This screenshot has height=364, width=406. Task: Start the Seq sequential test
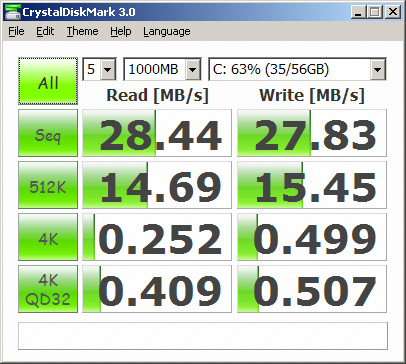(x=48, y=133)
